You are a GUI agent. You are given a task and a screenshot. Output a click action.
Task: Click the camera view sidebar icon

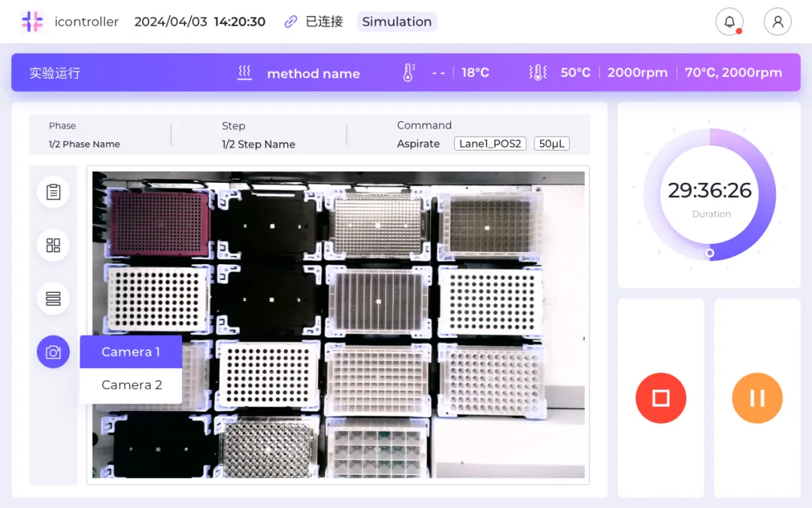(x=53, y=352)
